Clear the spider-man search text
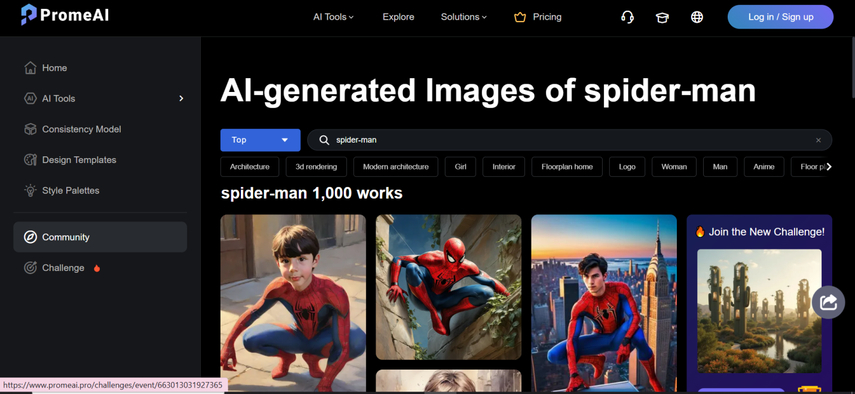 pos(818,140)
